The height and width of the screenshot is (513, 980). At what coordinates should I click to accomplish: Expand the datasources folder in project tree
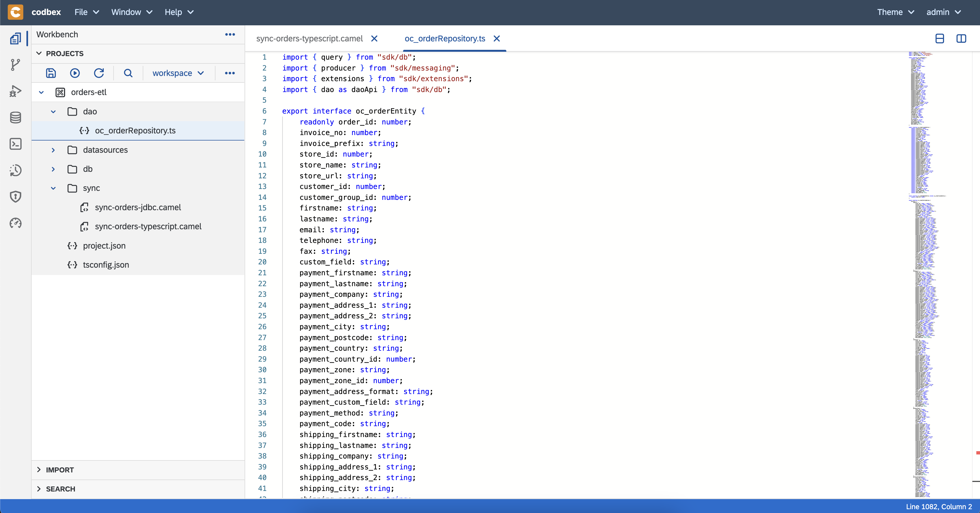53,150
